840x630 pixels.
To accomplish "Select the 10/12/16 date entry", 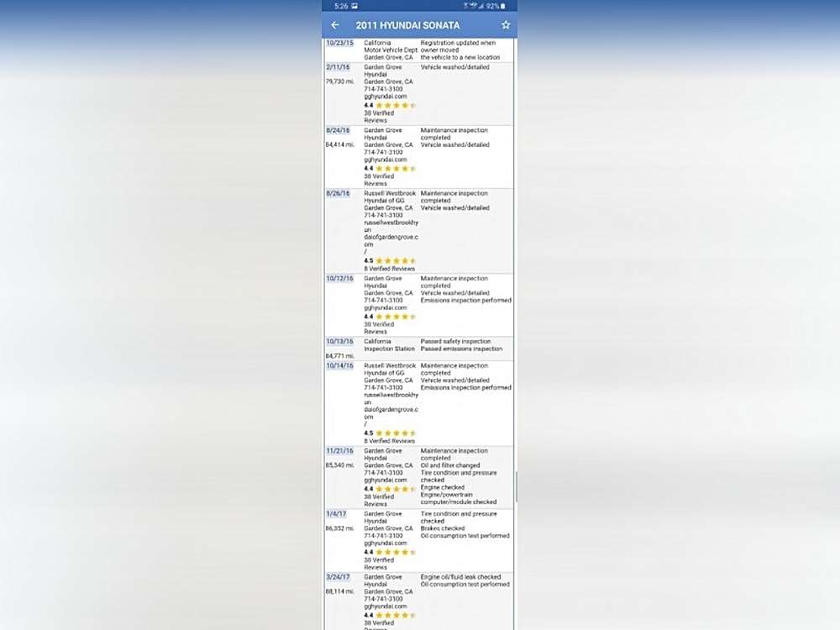I will tap(339, 279).
